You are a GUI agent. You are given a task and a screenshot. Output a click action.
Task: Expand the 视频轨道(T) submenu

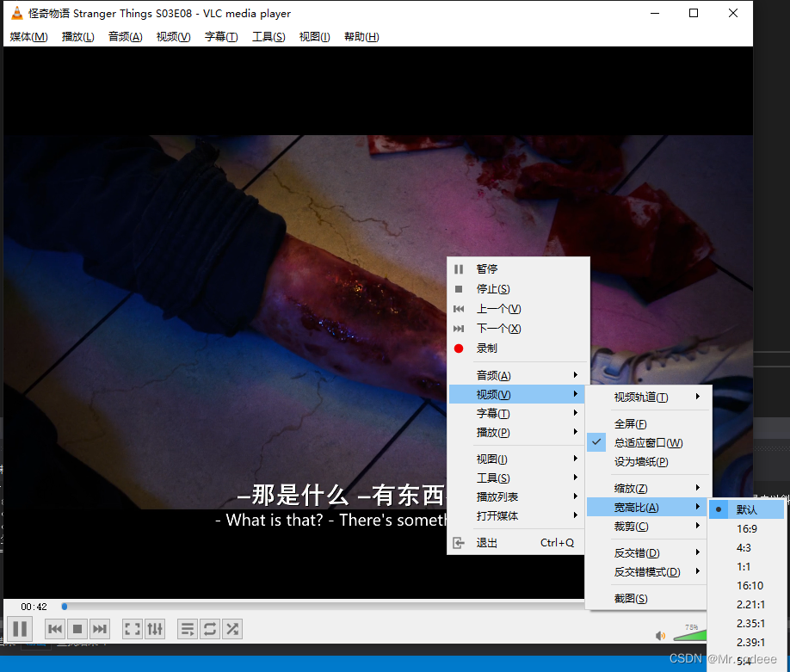click(648, 397)
